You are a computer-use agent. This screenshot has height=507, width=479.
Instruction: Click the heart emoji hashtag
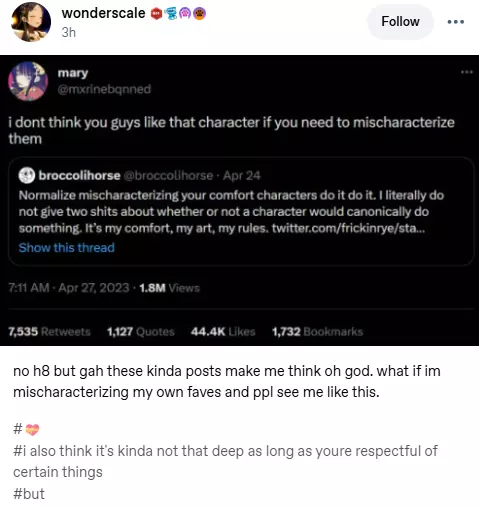click(x=27, y=429)
